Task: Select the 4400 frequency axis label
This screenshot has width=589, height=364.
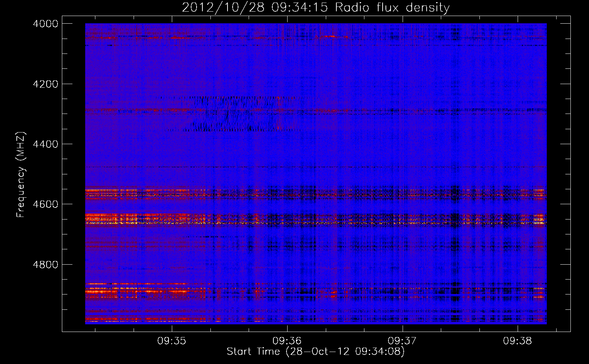Action: tap(46, 144)
